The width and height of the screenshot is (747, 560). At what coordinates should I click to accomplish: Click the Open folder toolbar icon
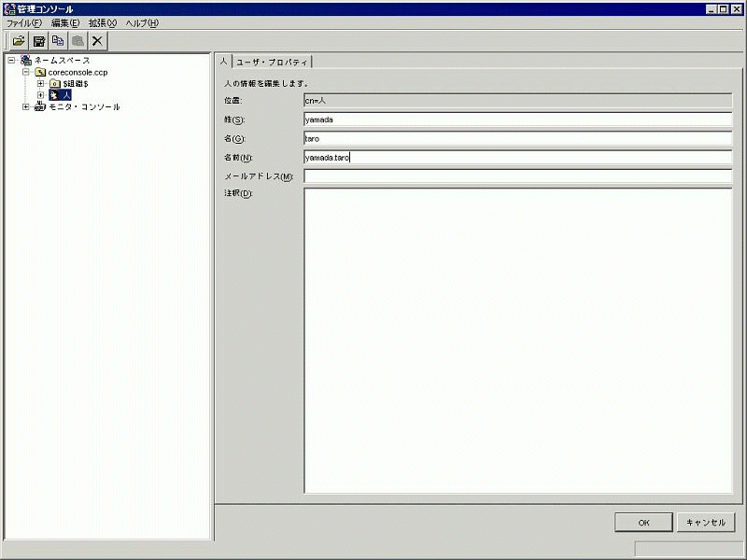point(19,41)
